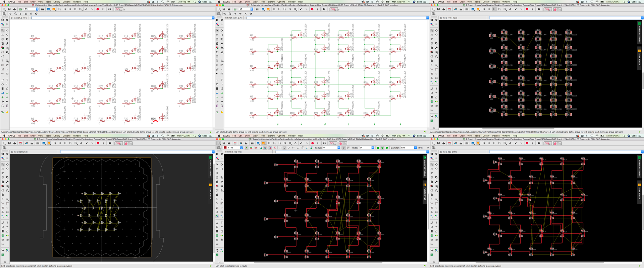This screenshot has width=644, height=268.
Task: Open the sheet 1/1 selector, 1:18 PM schematic
Action: 31,9
